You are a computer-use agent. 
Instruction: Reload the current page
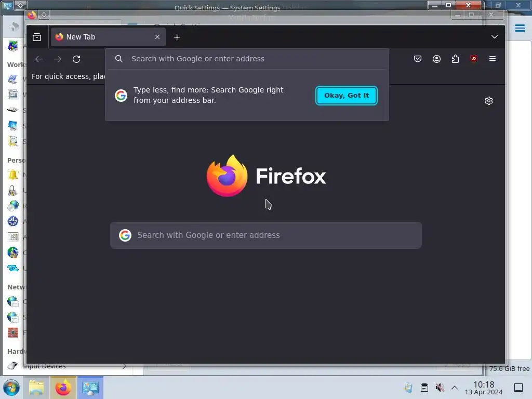(76, 59)
